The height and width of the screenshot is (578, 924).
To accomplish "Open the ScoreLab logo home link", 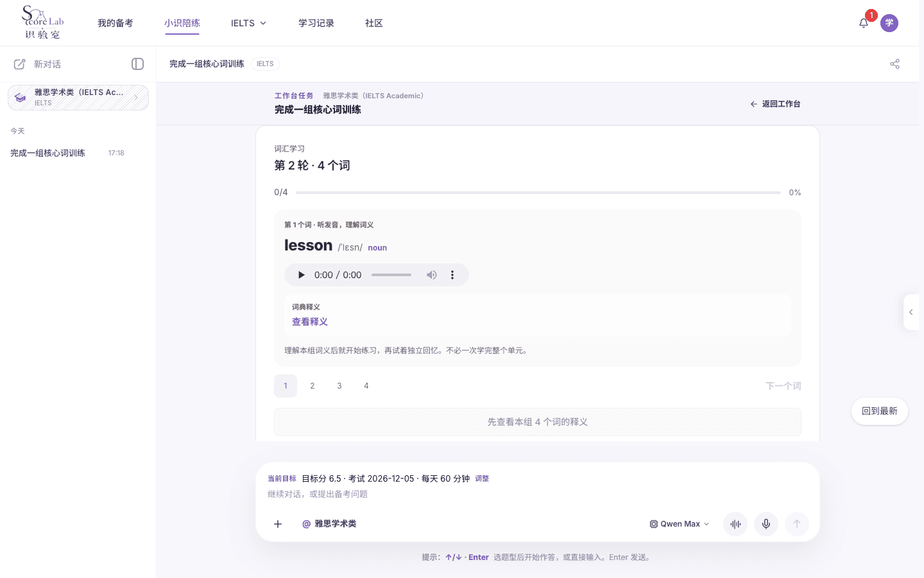I will pyautogui.click(x=43, y=22).
